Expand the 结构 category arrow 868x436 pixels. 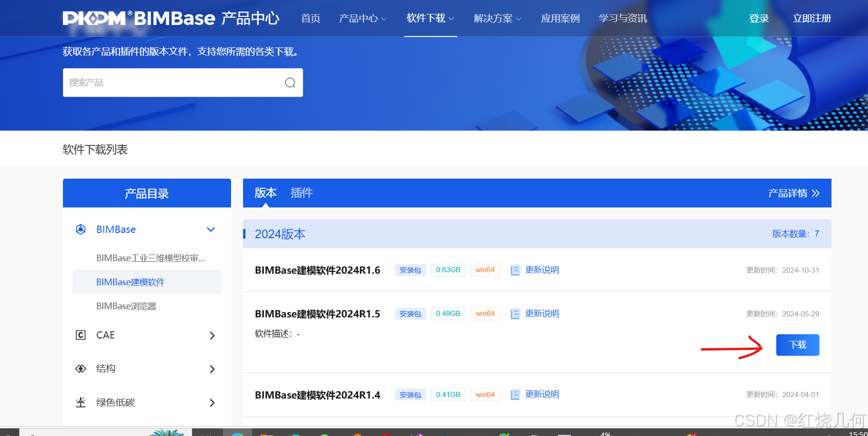point(212,369)
